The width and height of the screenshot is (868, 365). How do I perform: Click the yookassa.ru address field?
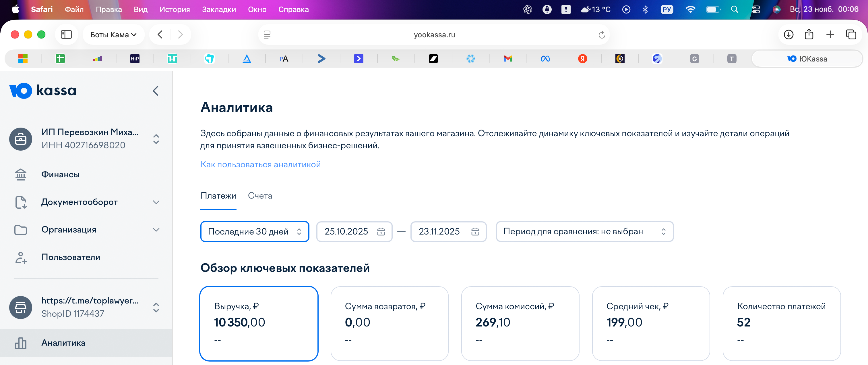click(434, 35)
